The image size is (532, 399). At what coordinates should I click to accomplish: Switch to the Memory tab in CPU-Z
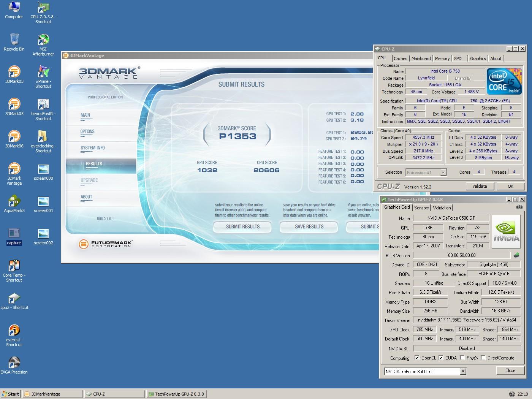point(442,59)
